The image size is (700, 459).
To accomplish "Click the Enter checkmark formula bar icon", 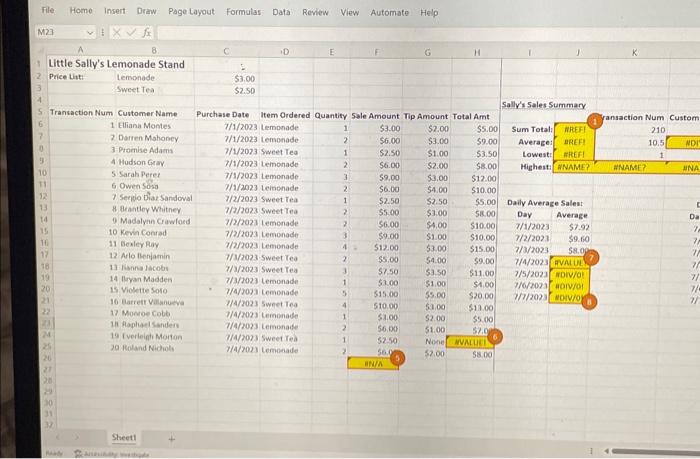I will (x=131, y=32).
